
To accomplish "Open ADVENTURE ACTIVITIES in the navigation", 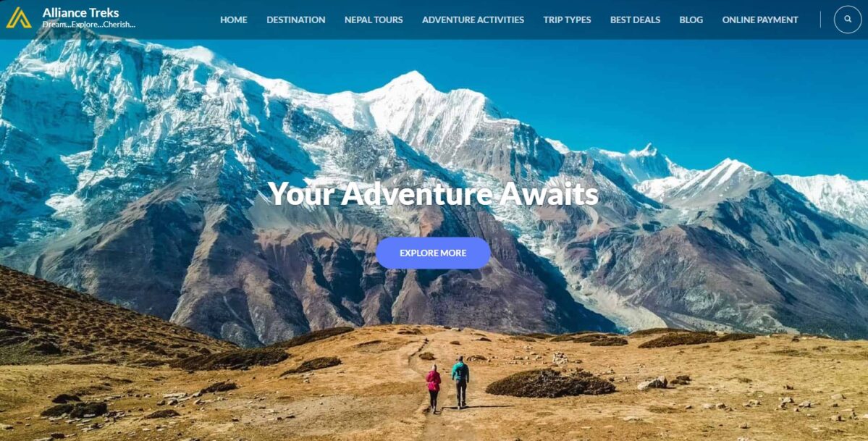I will [473, 20].
